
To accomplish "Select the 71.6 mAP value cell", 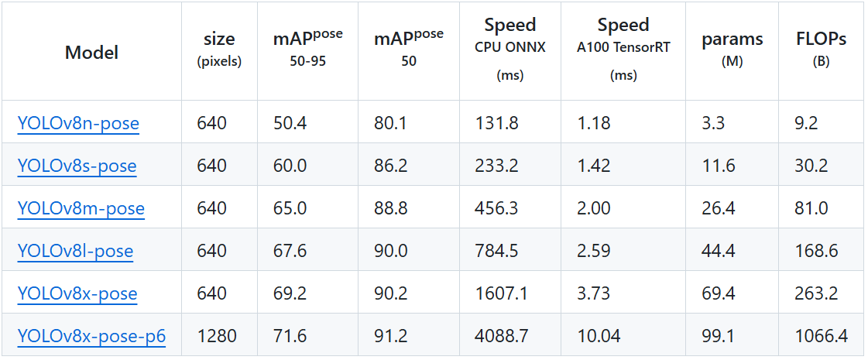I will (290, 336).
